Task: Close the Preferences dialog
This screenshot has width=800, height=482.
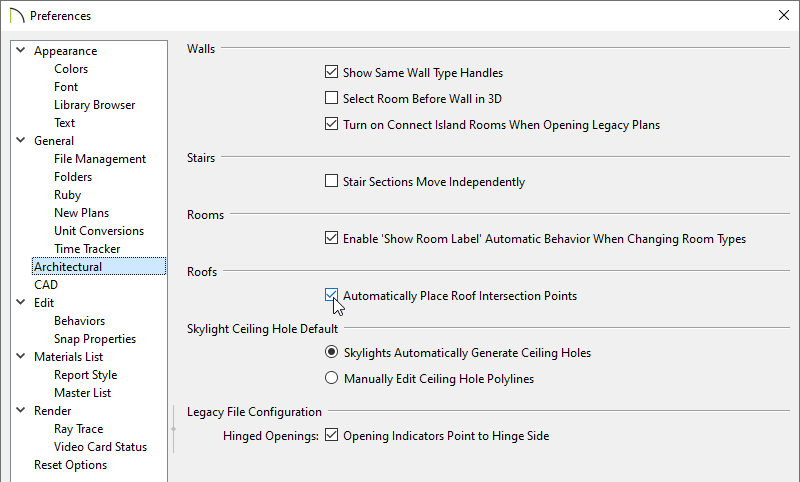Action: coord(784,15)
